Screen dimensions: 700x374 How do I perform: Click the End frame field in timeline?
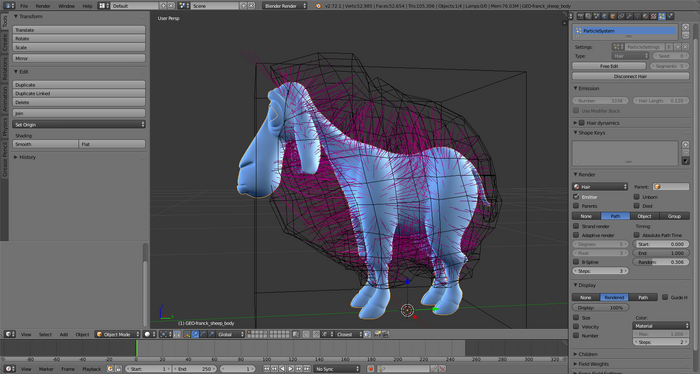tap(194, 369)
